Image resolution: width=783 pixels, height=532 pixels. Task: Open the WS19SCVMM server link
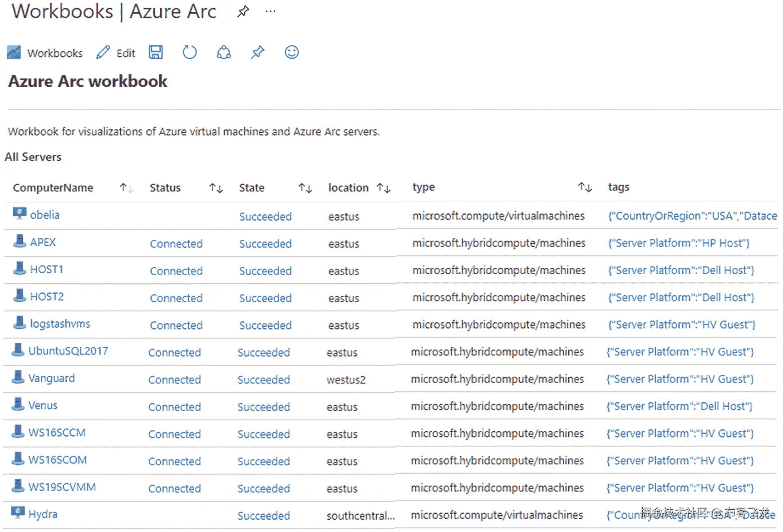pos(62,487)
